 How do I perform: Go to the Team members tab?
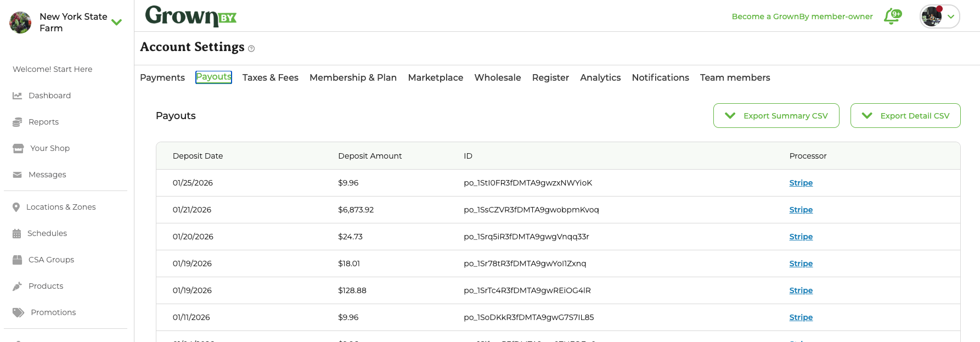735,77
